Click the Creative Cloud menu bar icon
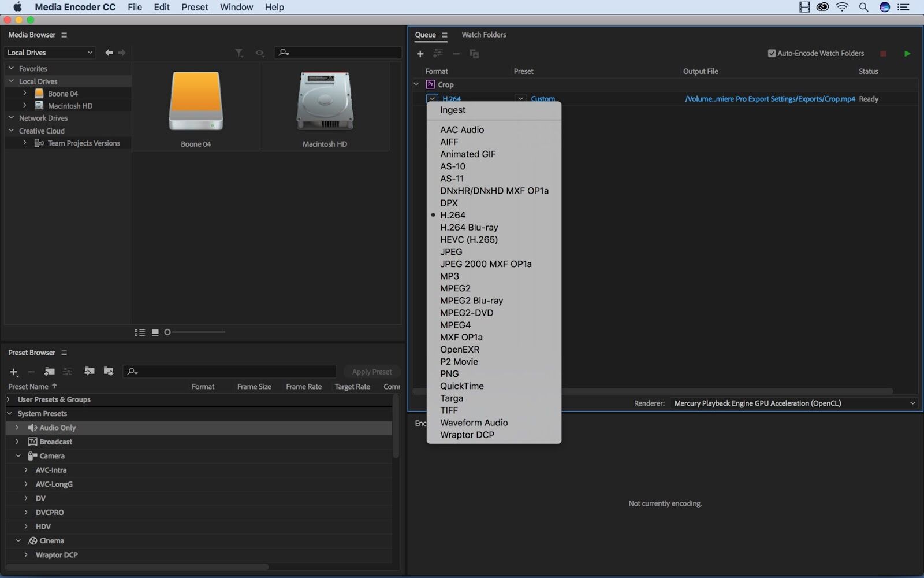The height and width of the screenshot is (578, 924). click(x=822, y=7)
